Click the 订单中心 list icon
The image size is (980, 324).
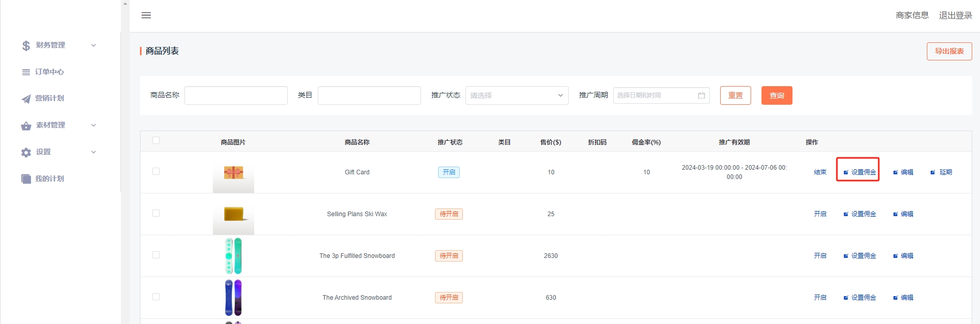pos(26,72)
